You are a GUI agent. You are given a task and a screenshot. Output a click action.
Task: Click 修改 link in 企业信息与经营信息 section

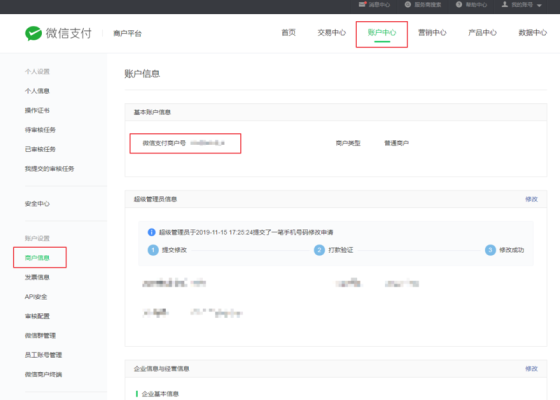pyautogui.click(x=531, y=369)
